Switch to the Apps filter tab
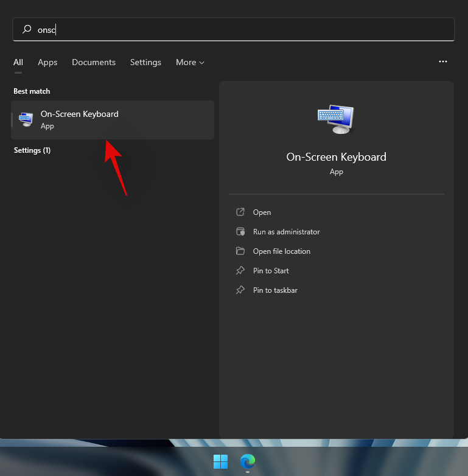Viewport: 468px width, 476px height. click(47, 62)
